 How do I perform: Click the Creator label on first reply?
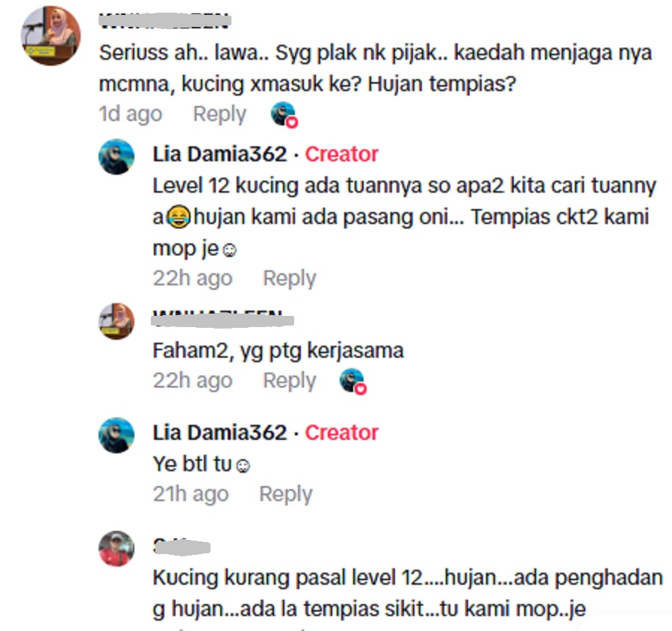coord(341,154)
